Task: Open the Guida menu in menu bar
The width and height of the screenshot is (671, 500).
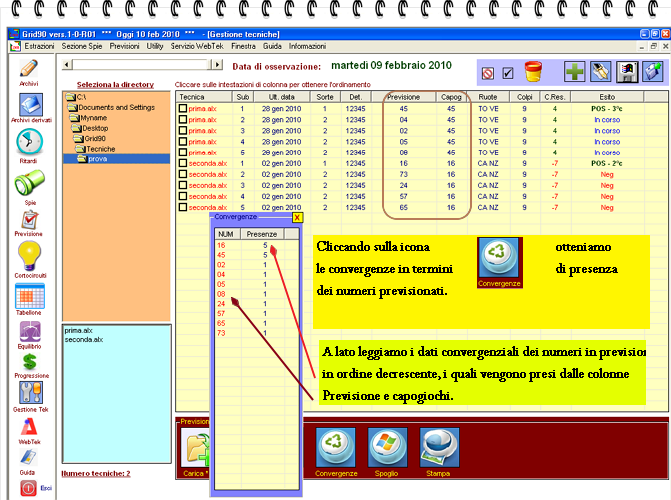Action: click(272, 46)
